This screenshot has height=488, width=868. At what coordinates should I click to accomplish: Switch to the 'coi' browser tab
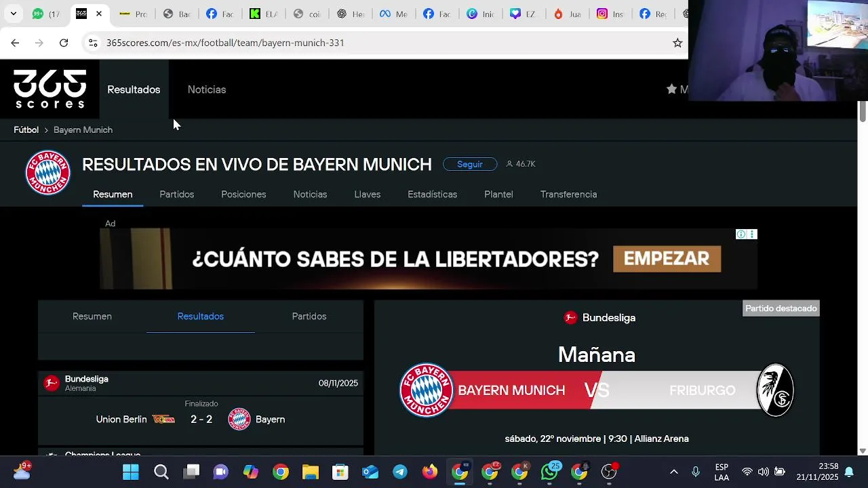pyautogui.click(x=306, y=14)
